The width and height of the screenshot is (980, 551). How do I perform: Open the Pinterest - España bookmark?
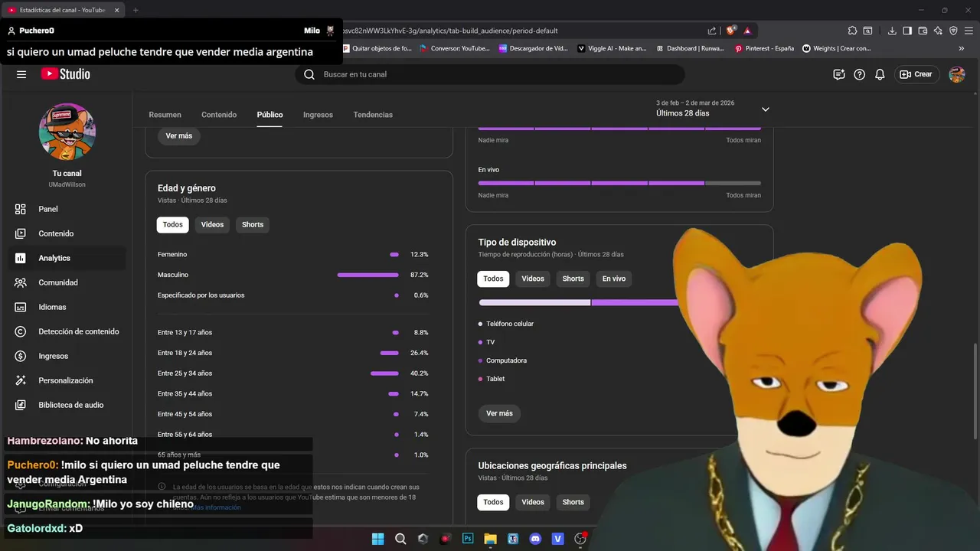click(764, 48)
